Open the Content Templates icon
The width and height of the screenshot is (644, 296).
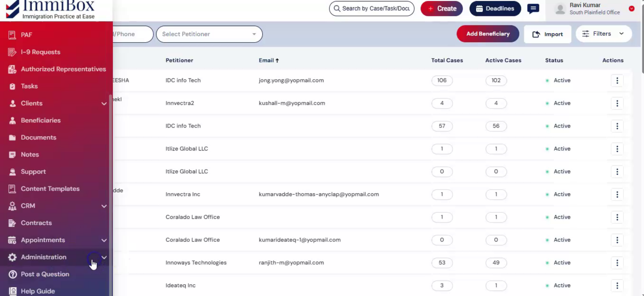click(x=12, y=189)
